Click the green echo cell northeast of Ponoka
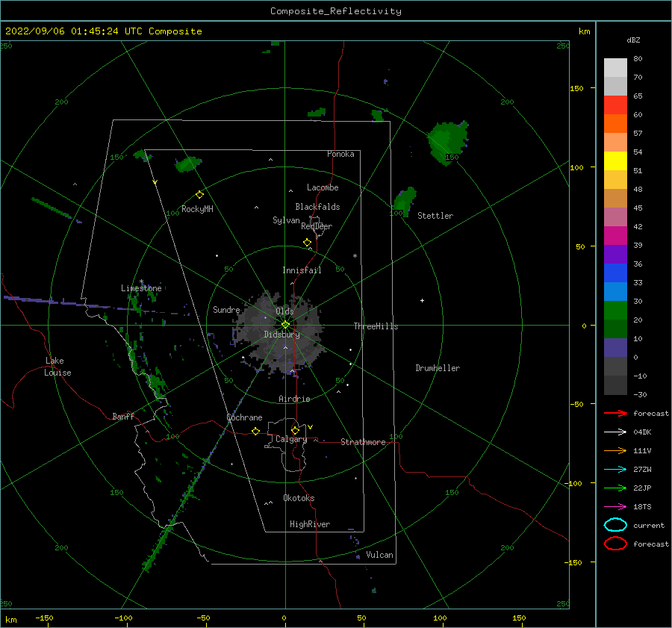The width and height of the screenshot is (672, 628). pyautogui.click(x=378, y=115)
